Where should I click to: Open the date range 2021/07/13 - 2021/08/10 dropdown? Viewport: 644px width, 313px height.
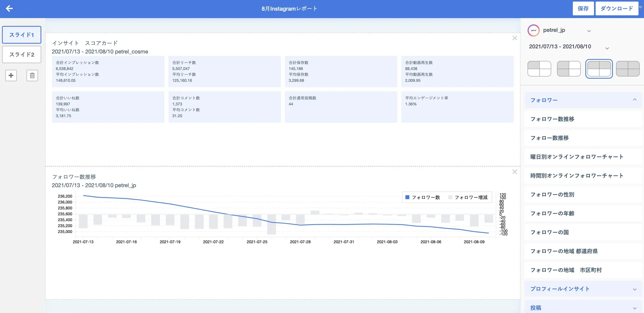coord(607,48)
